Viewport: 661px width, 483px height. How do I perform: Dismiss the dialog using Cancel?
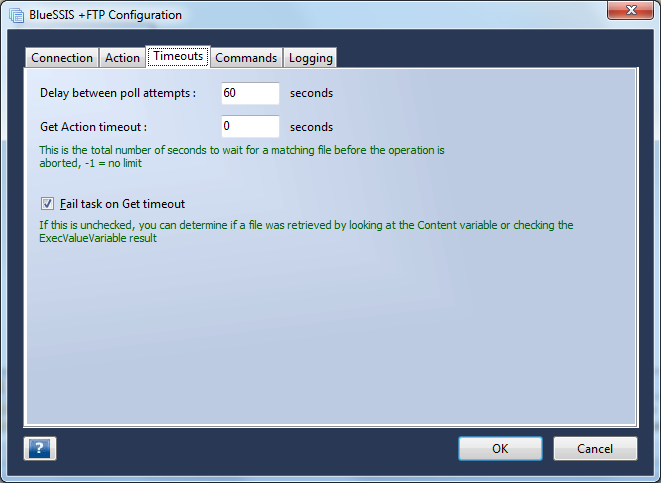[x=595, y=448]
